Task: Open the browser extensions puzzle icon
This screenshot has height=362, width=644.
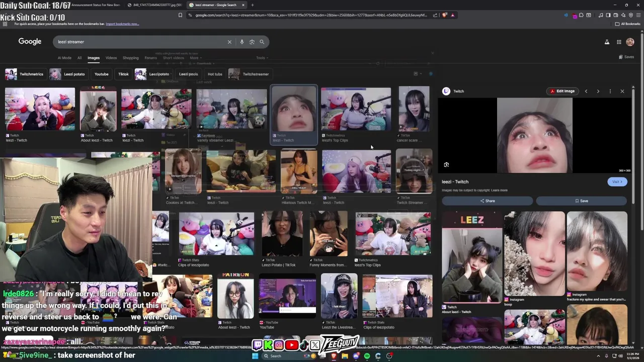Action: [x=581, y=15]
